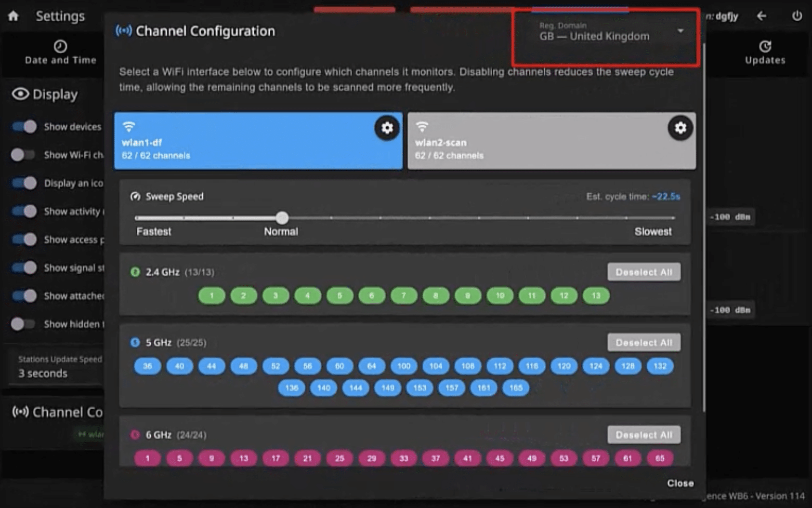Image resolution: width=812 pixels, height=508 pixels.
Task: Toggle the Display an icon switch
Action: [x=24, y=183]
